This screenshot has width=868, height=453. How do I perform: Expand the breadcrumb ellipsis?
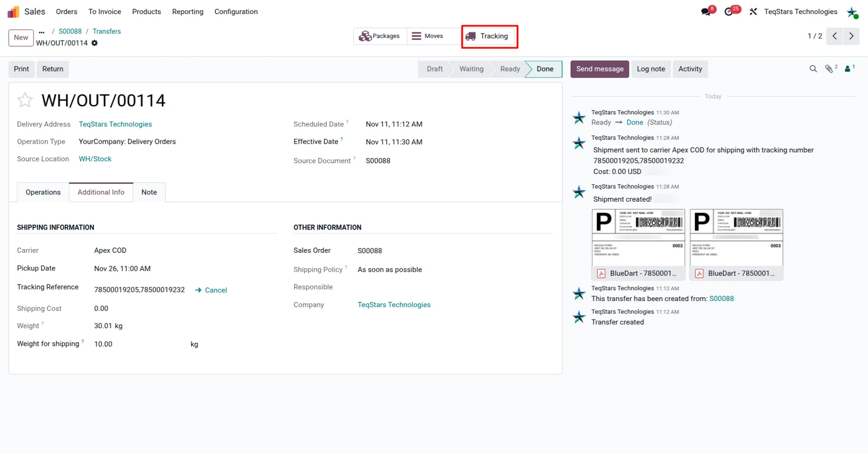(x=42, y=32)
